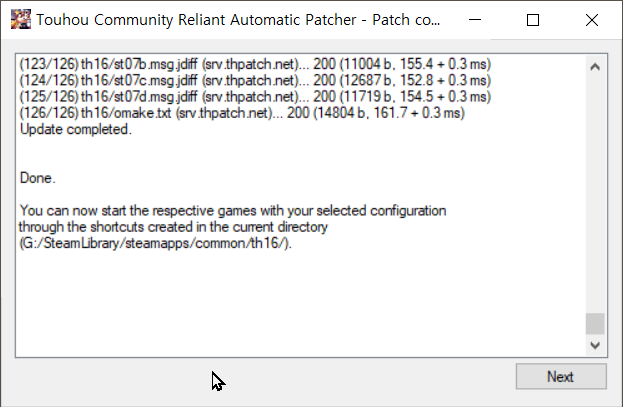
Task: Click the th16/omake.txt log line
Action: click(x=242, y=113)
